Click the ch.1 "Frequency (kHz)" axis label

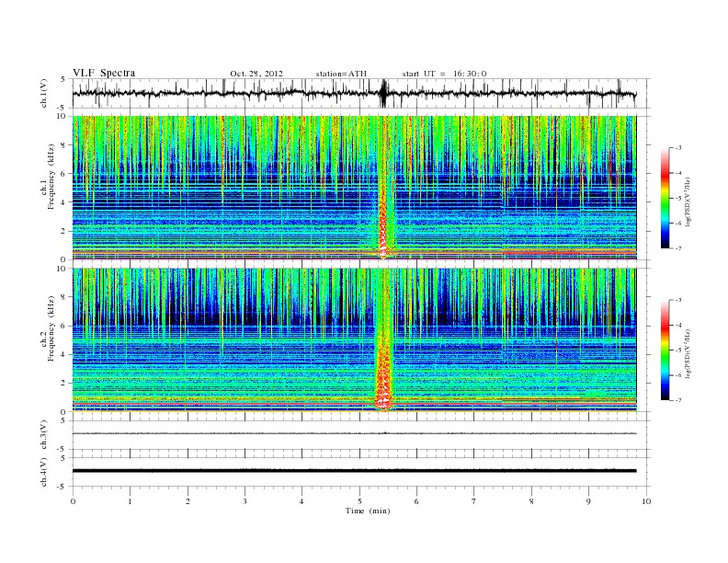(x=51, y=177)
